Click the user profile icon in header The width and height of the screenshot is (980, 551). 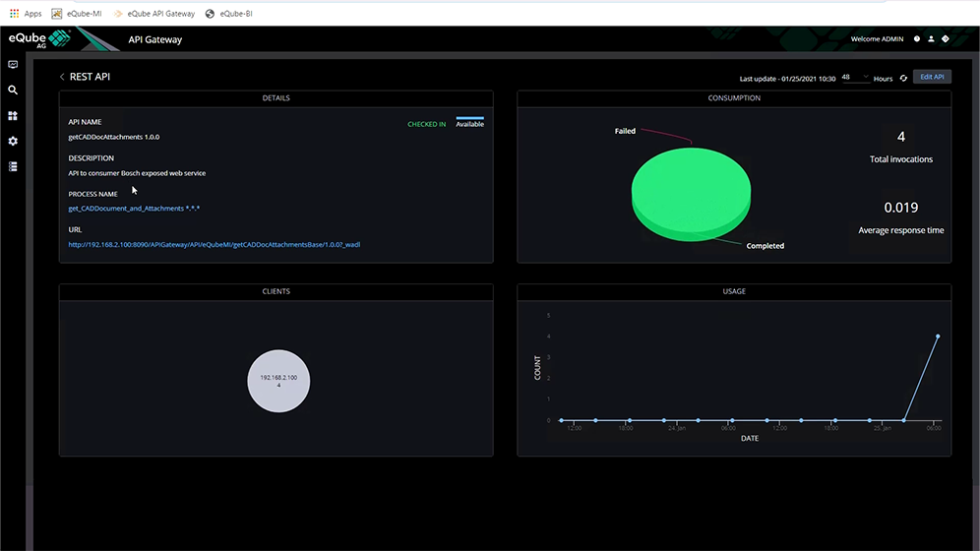click(931, 39)
